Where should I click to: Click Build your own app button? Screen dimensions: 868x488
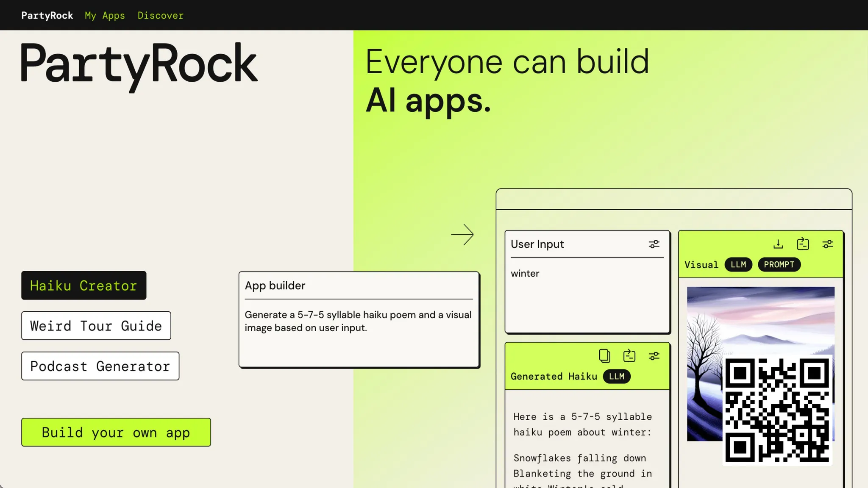click(116, 433)
